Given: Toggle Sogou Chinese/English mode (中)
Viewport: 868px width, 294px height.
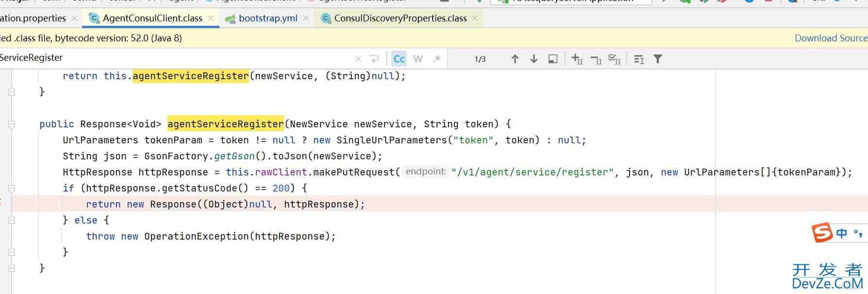Looking at the screenshot, I should pos(842,233).
